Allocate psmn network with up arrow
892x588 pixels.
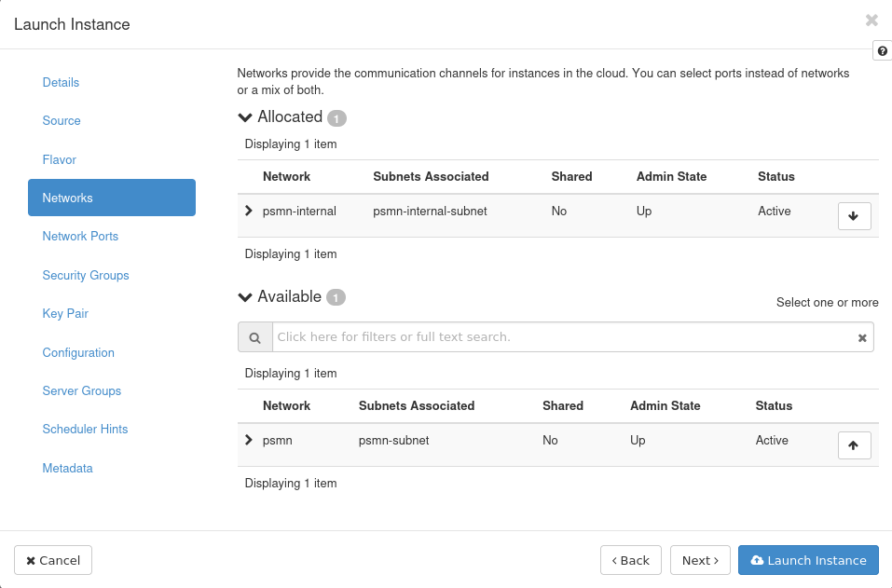tap(854, 445)
